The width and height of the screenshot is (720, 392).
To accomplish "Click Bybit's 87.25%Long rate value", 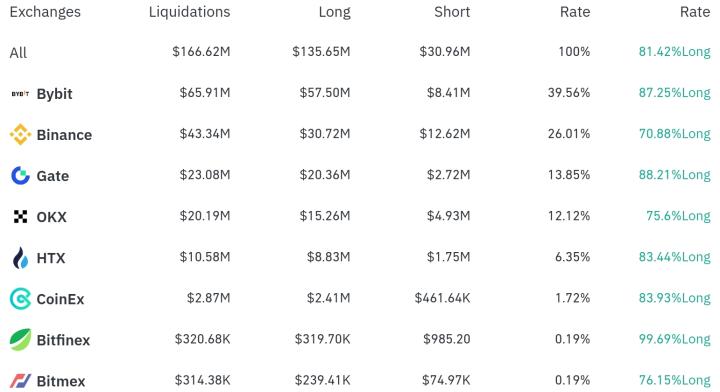I will (x=674, y=93).
